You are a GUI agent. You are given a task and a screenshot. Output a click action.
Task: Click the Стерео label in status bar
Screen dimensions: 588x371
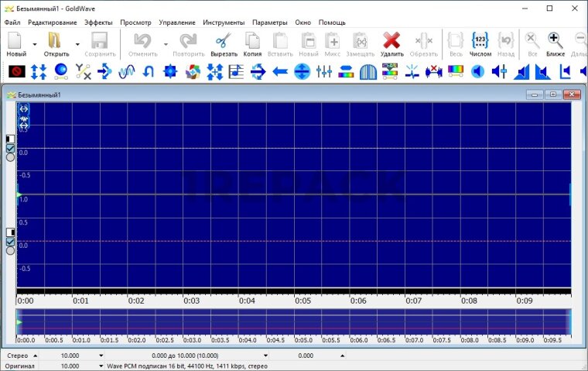(17, 356)
